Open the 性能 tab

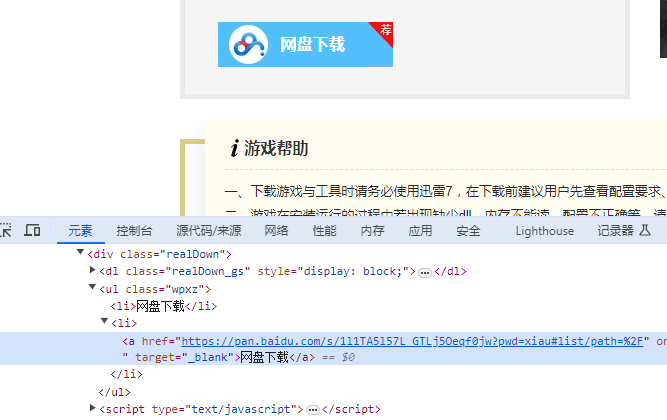tap(324, 231)
